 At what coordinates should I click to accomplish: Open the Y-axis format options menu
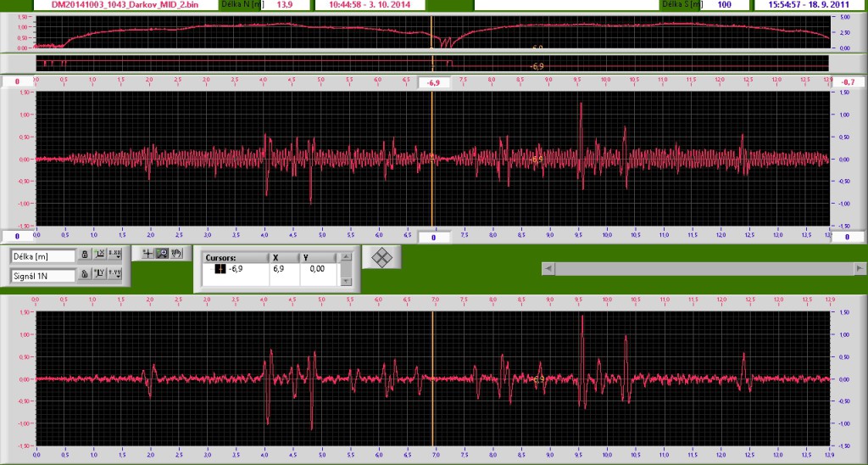pyautogui.click(x=114, y=274)
